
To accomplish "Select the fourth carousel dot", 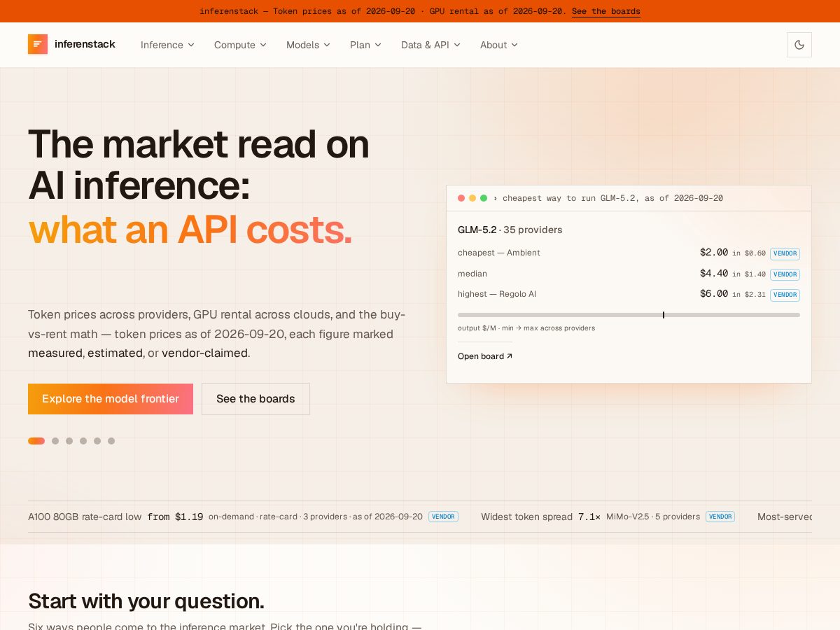I will 83,441.
